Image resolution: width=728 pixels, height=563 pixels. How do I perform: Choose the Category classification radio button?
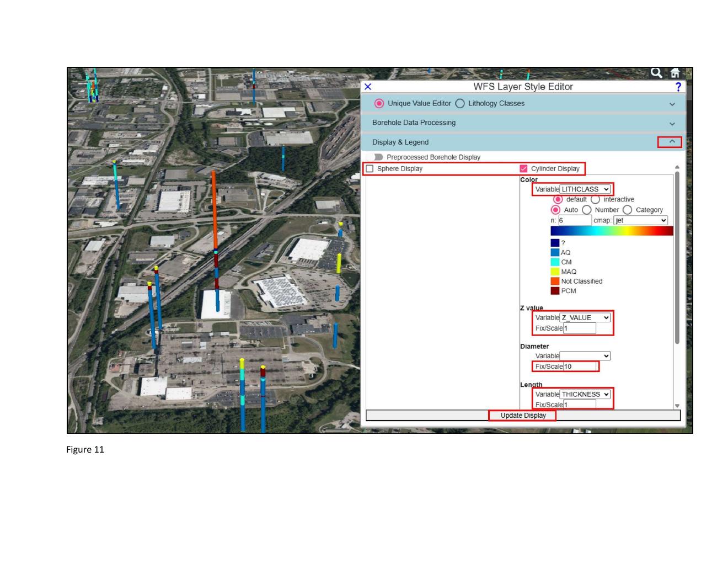pos(627,210)
